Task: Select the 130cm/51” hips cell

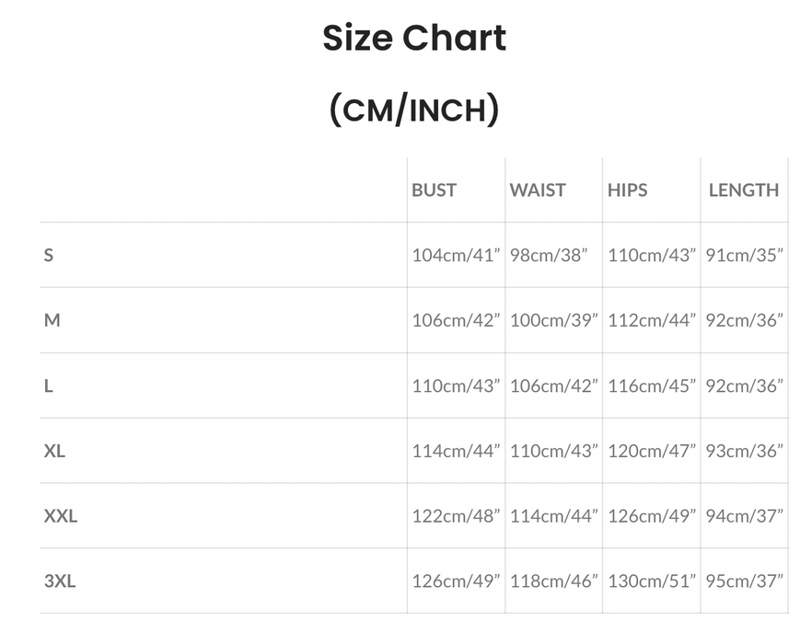Action: point(652,581)
